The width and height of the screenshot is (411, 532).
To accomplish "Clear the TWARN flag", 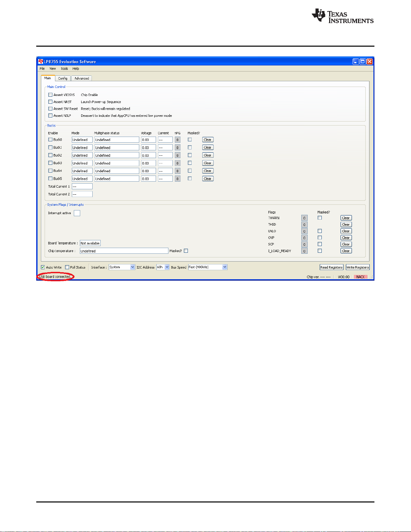I will (x=346, y=218).
